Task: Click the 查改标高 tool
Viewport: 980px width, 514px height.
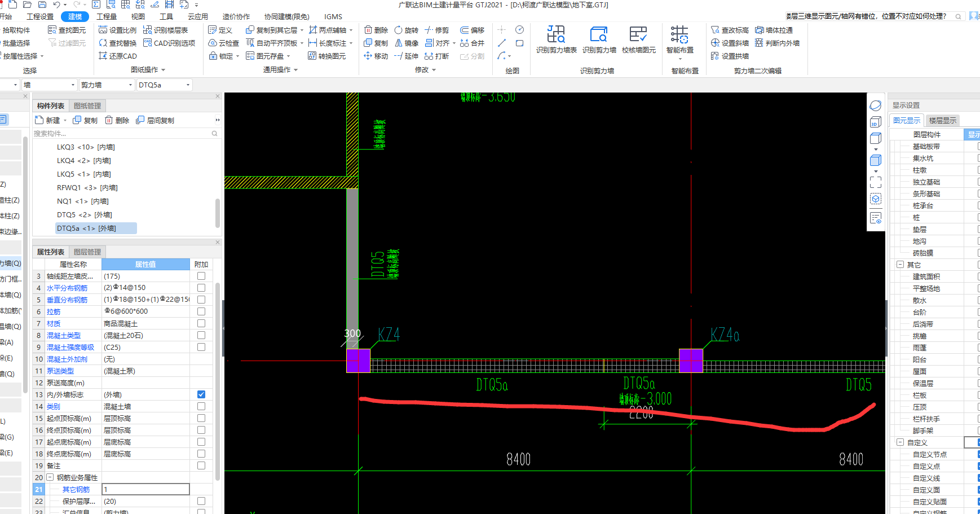Action: (x=730, y=30)
